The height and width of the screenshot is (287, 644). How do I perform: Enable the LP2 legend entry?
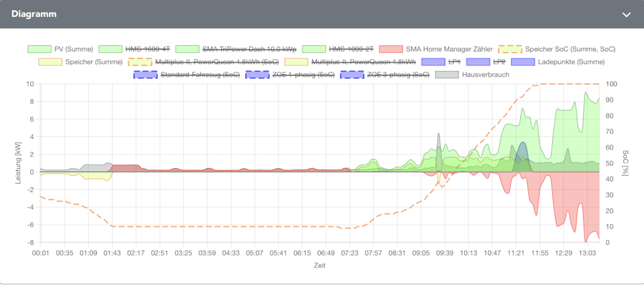tap(486, 62)
